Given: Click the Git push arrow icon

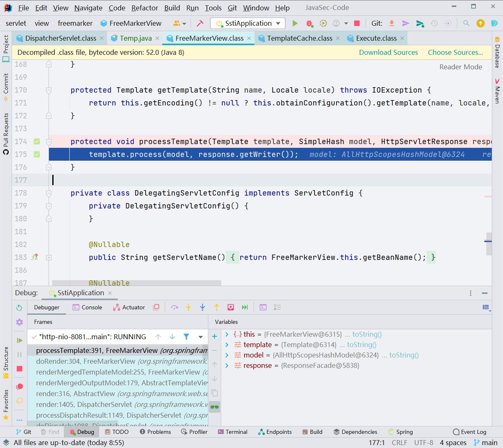Looking at the screenshot, I should point(405,23).
